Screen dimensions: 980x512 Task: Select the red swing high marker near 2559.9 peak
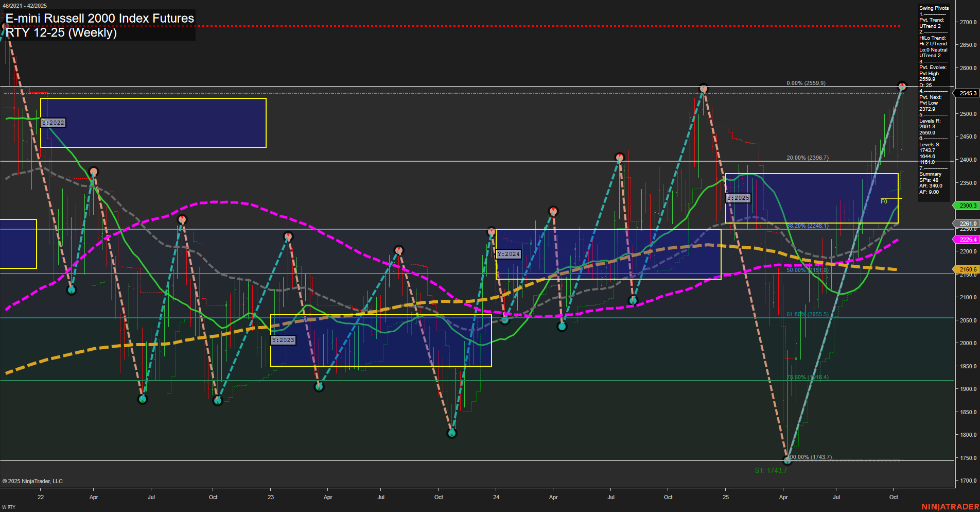point(704,88)
